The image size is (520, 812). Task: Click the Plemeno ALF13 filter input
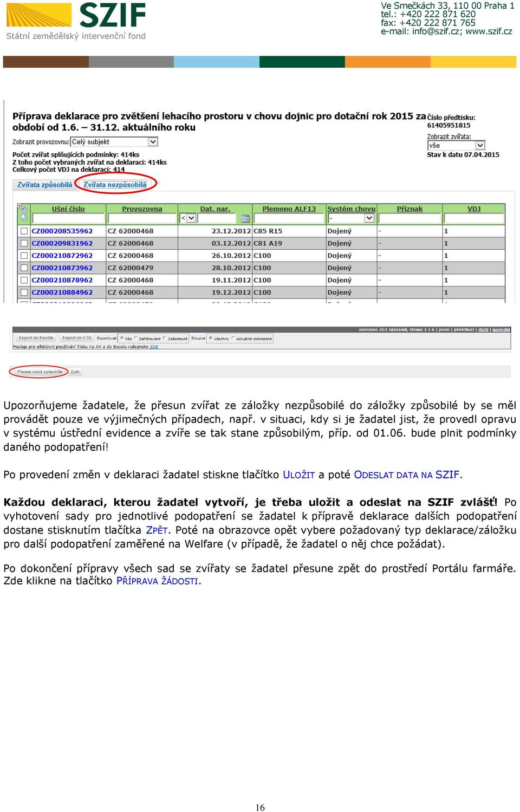[289, 218]
